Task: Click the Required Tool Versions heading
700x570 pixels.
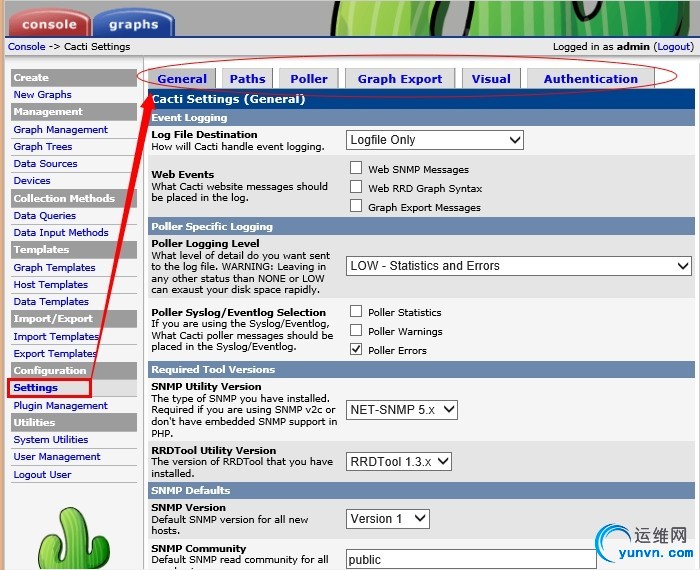Action: [213, 370]
